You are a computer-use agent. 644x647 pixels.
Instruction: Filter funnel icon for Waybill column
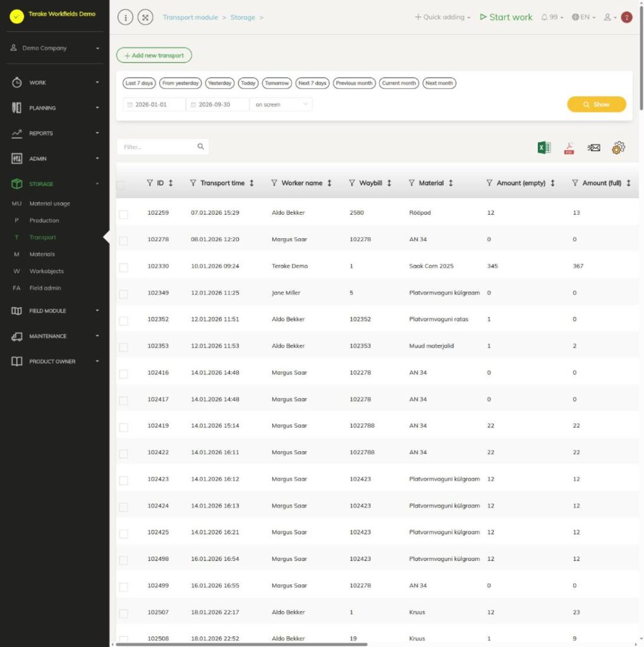click(352, 183)
